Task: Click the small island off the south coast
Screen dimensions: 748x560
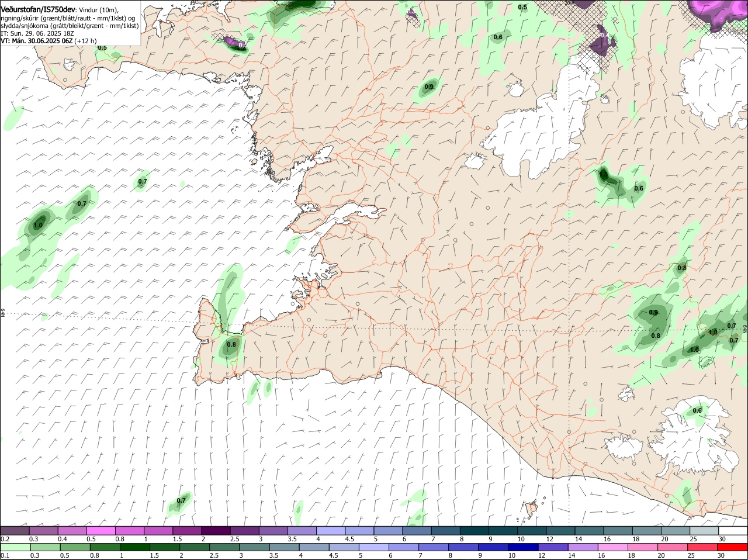Action: point(531,509)
